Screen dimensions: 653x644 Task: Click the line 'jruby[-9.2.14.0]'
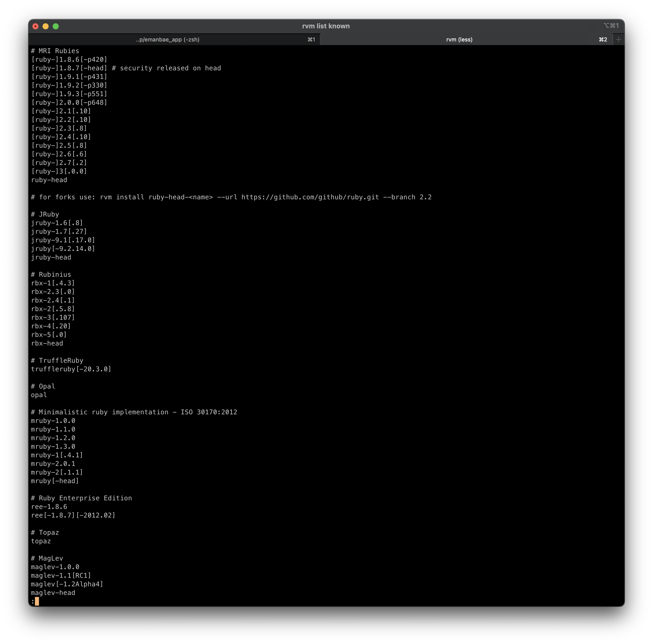[x=63, y=249]
